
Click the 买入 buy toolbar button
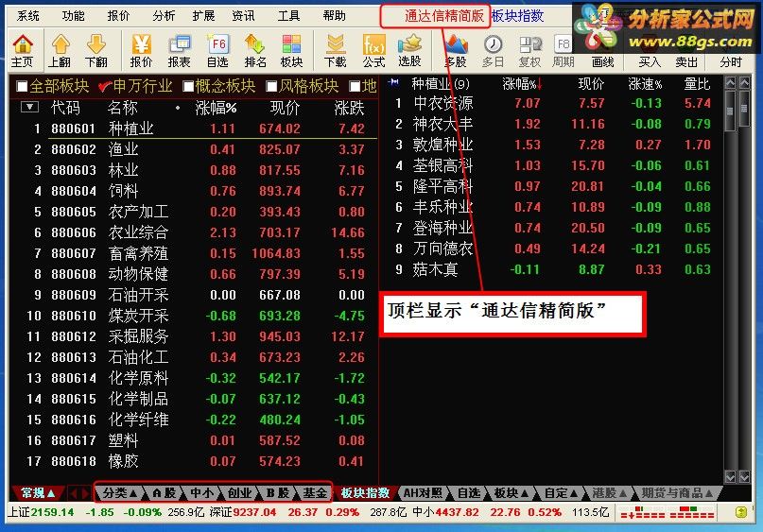click(x=650, y=61)
